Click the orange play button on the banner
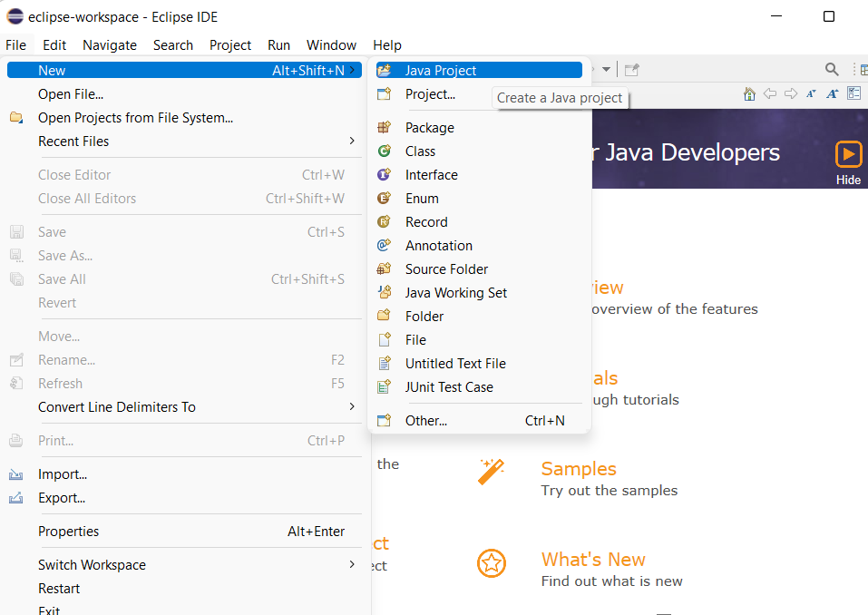 point(849,154)
